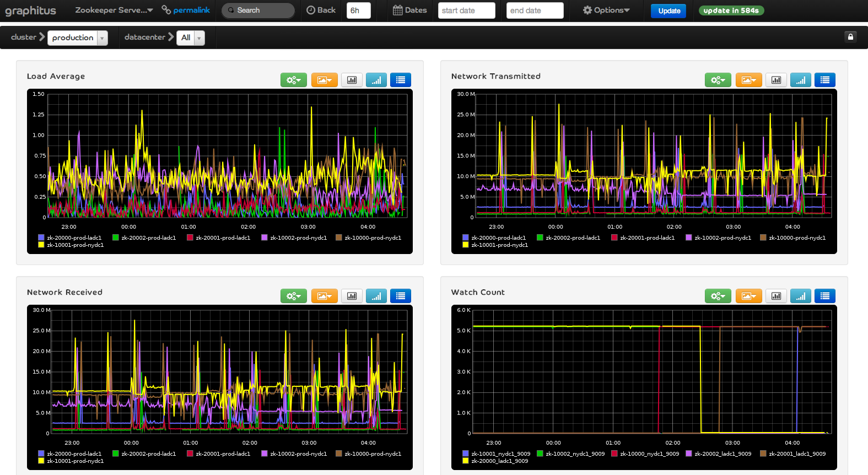Viewport: 868px width, 475px height.
Task: Open Network Transmitted blue signal-bars view
Action: (801, 80)
